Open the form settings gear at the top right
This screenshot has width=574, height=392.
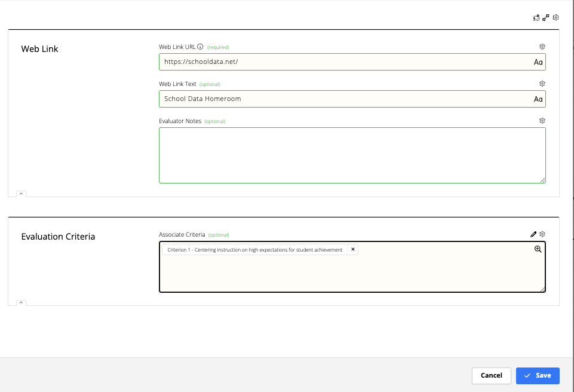point(555,17)
